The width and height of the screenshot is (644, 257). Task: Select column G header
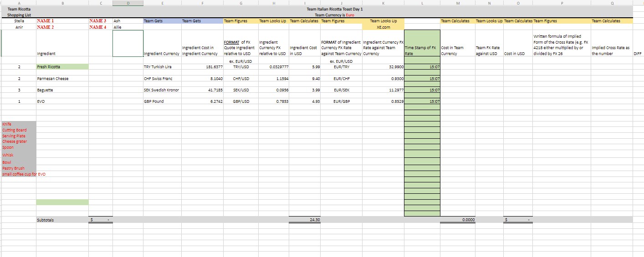coord(240,3)
